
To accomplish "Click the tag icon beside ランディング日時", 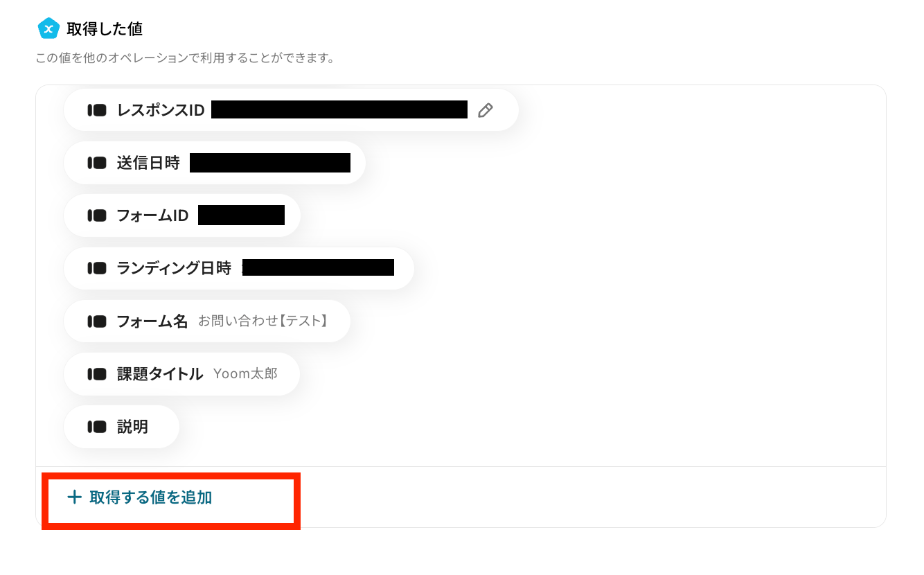I will click(97, 268).
